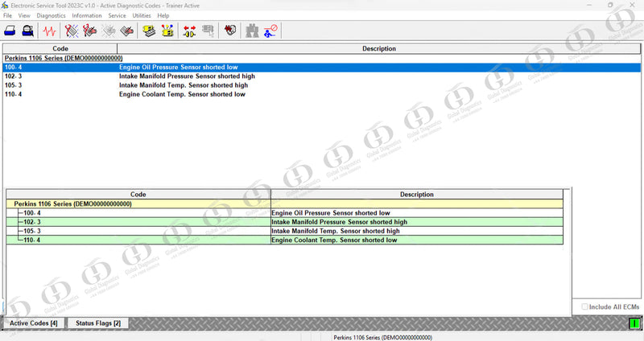Open the Utilities menu
The height and width of the screenshot is (341, 644).
pos(142,15)
